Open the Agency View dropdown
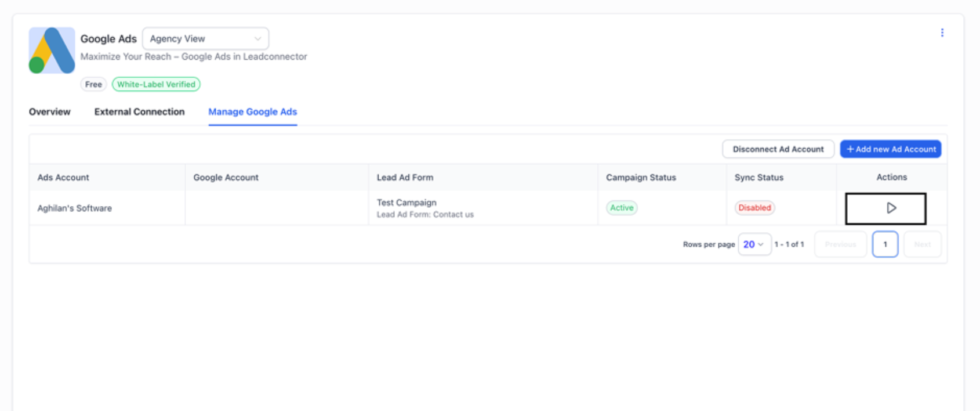The width and height of the screenshot is (980, 411). pyautogui.click(x=205, y=38)
